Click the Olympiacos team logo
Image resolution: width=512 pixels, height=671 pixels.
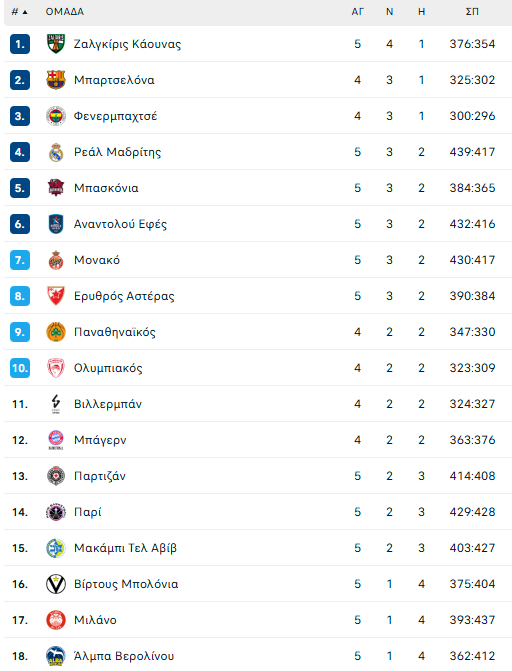tap(56, 368)
